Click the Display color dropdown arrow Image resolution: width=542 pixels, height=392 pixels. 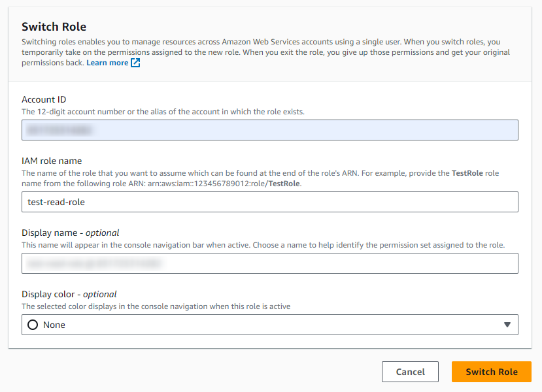point(507,325)
